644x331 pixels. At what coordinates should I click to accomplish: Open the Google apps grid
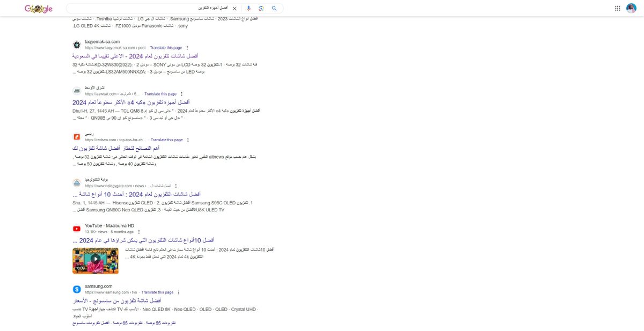point(617,9)
